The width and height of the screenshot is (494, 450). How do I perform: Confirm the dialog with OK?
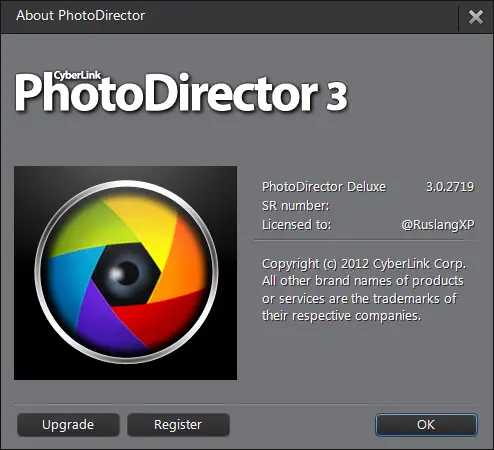426,425
